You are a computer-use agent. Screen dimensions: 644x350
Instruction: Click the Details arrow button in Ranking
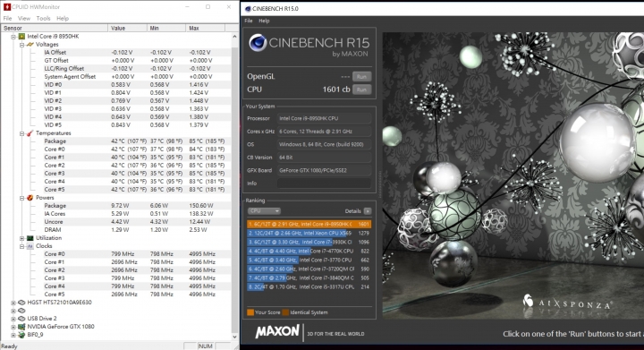tap(368, 210)
